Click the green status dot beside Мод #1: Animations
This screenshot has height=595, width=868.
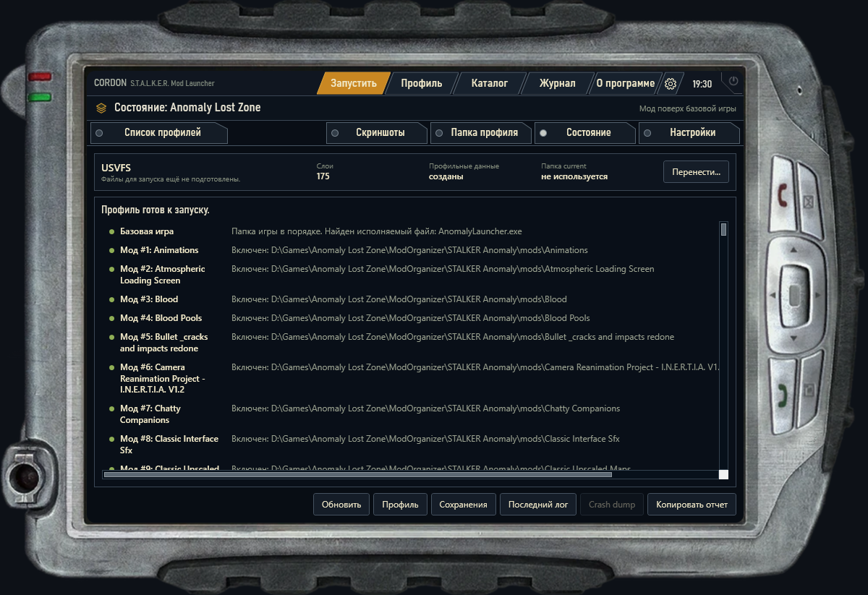click(x=111, y=251)
